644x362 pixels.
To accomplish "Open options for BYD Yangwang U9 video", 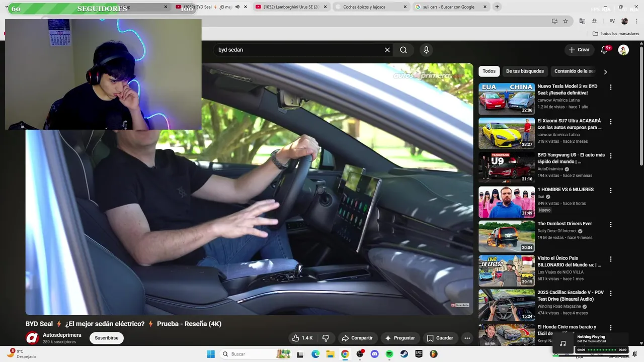I will (611, 156).
